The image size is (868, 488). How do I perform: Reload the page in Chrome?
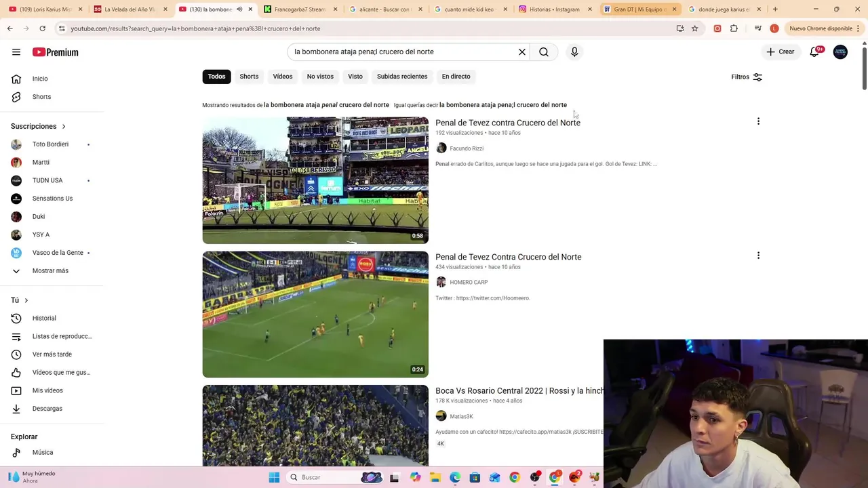click(42, 28)
